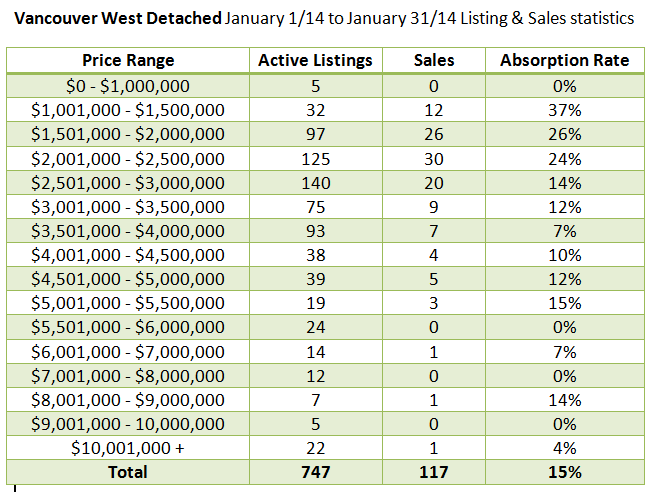Select the '$1,001,000 - $1,500,000' cell
This screenshot has height=492, width=651.
point(128,110)
